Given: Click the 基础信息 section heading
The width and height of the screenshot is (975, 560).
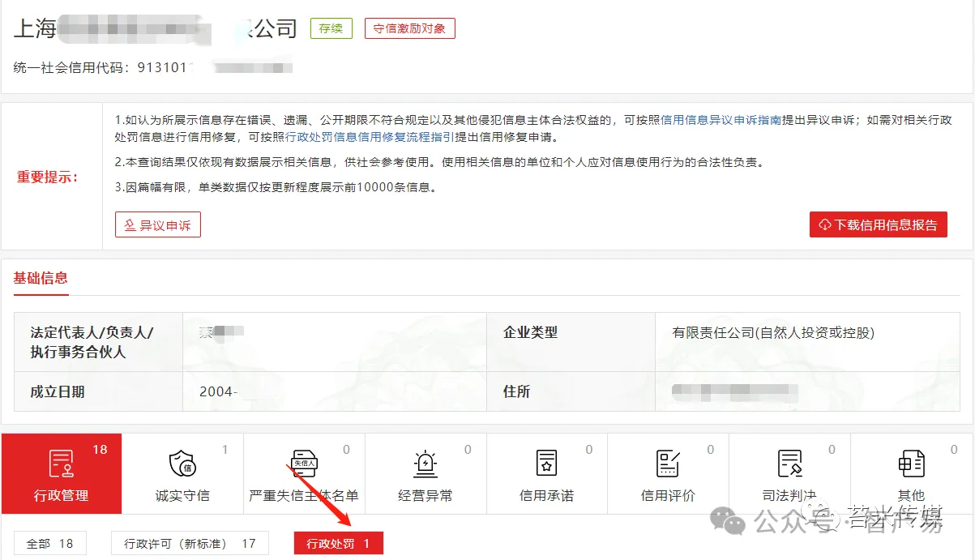Looking at the screenshot, I should [41, 278].
